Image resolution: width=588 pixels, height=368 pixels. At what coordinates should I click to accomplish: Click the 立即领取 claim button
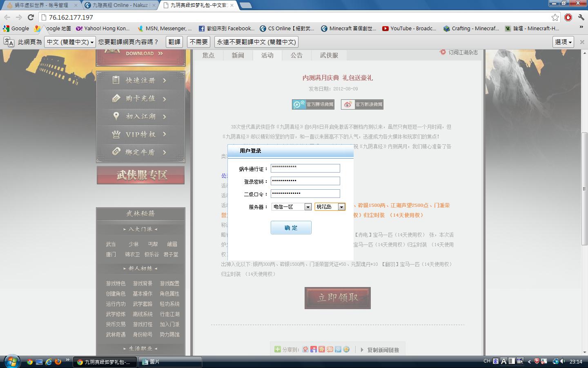(x=337, y=298)
